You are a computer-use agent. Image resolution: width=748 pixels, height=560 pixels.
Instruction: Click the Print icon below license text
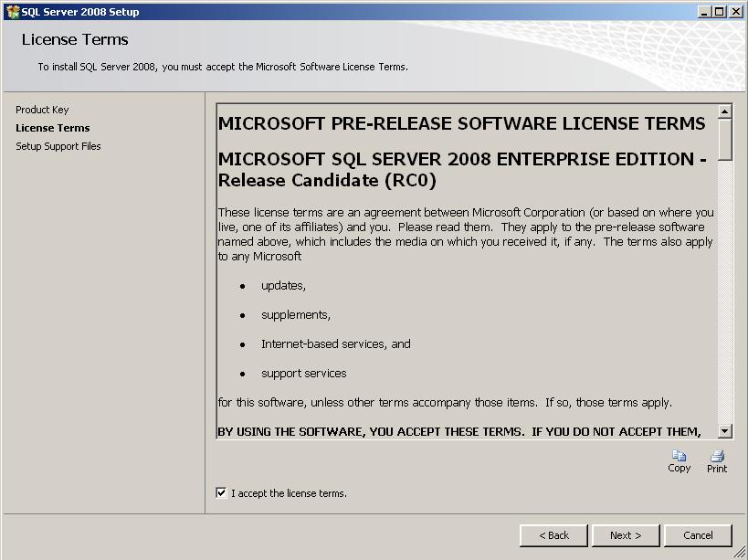coord(717,456)
